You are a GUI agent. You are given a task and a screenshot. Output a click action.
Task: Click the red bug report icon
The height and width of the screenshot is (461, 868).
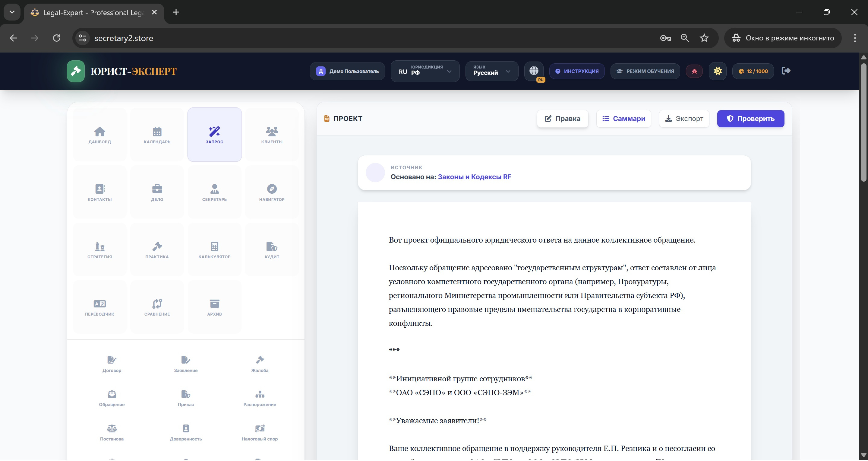pos(694,71)
